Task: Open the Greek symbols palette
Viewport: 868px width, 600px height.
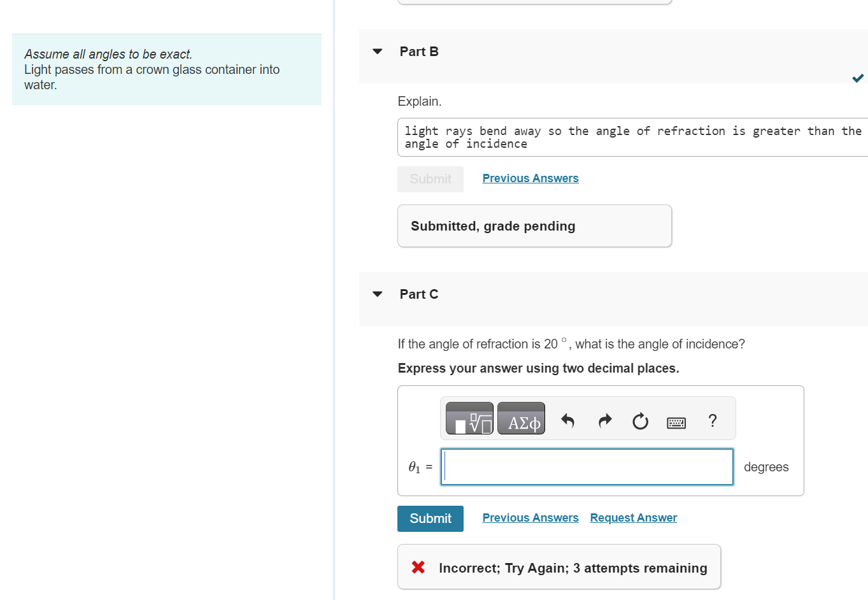Action: point(521,418)
